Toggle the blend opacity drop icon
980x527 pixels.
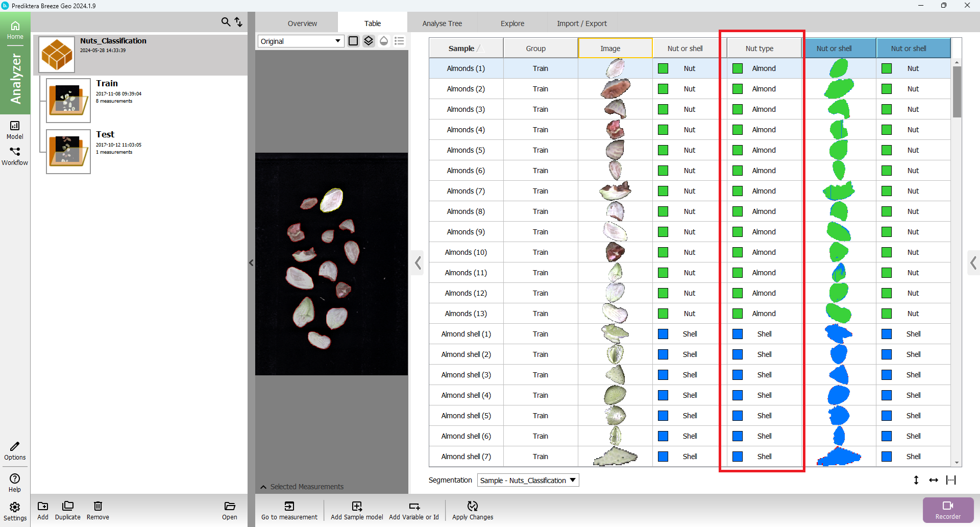point(384,41)
